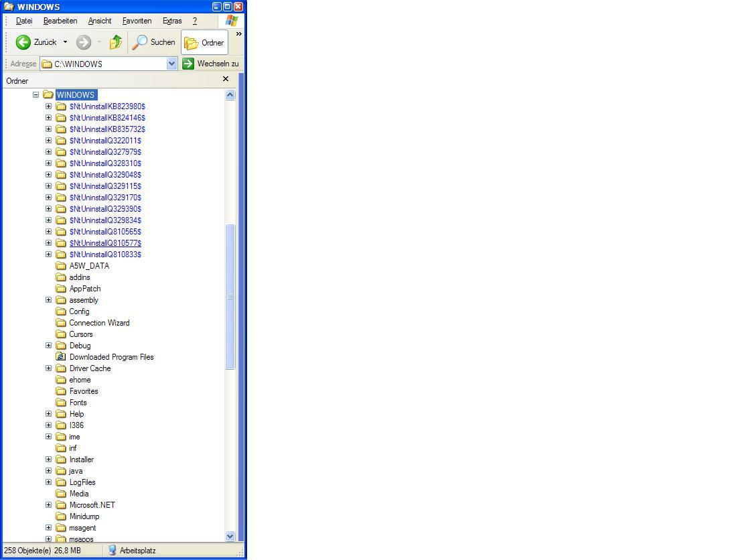Click the Favorites folder icon
Viewport: 742px width, 560px height.
(x=60, y=391)
